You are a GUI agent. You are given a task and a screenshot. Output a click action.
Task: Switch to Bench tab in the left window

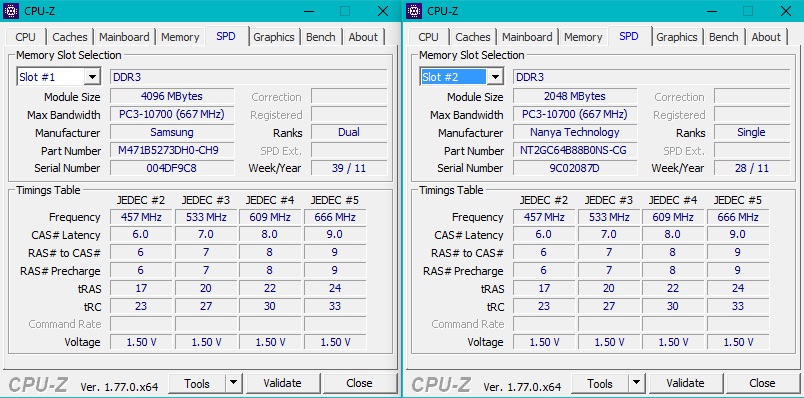pyautogui.click(x=320, y=37)
